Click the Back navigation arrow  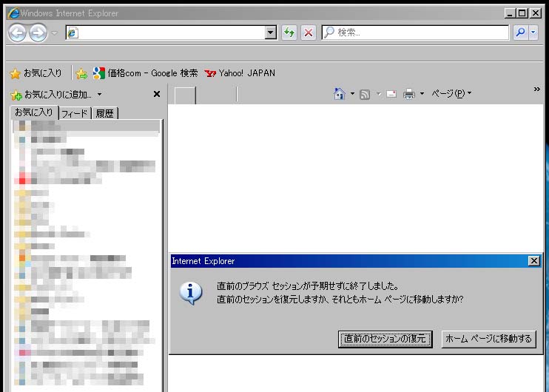click(x=17, y=33)
